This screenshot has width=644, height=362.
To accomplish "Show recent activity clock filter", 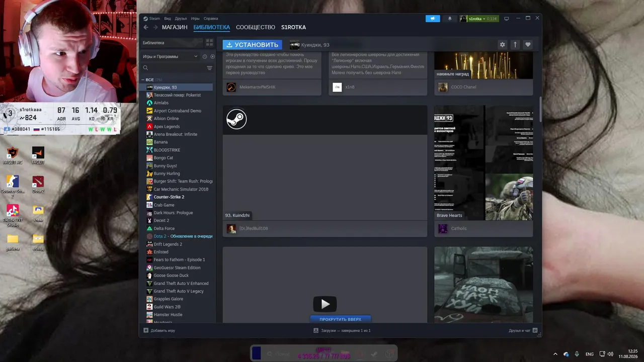I will pos(205,56).
